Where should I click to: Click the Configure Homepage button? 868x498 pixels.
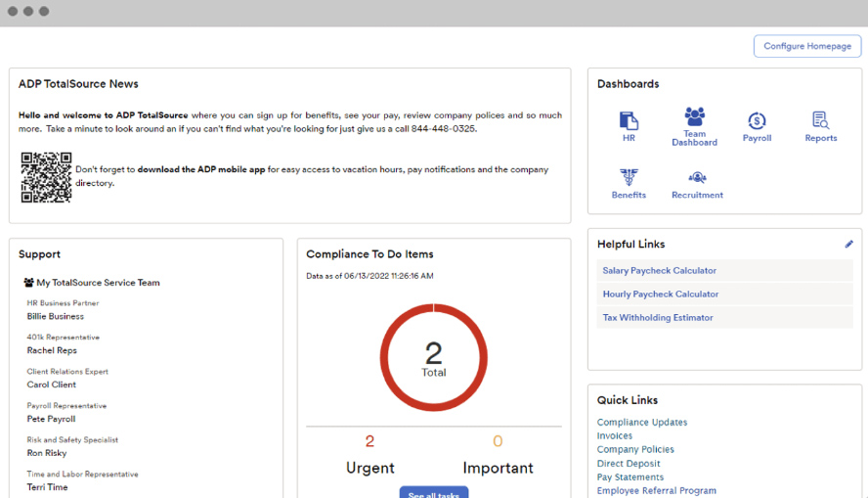(806, 46)
